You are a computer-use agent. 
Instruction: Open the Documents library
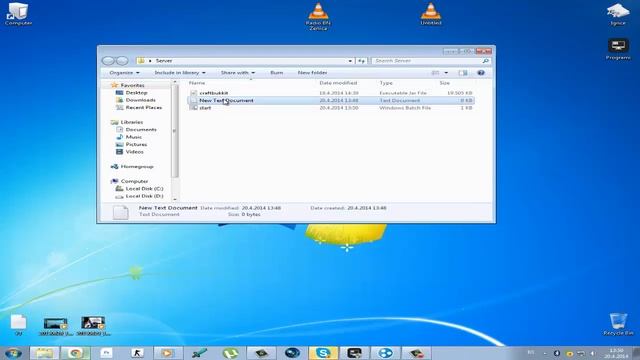pyautogui.click(x=141, y=129)
